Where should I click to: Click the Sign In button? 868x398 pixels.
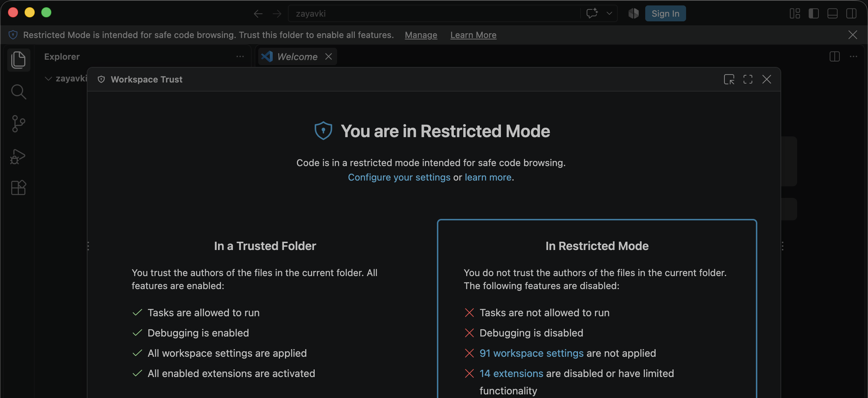tap(665, 13)
